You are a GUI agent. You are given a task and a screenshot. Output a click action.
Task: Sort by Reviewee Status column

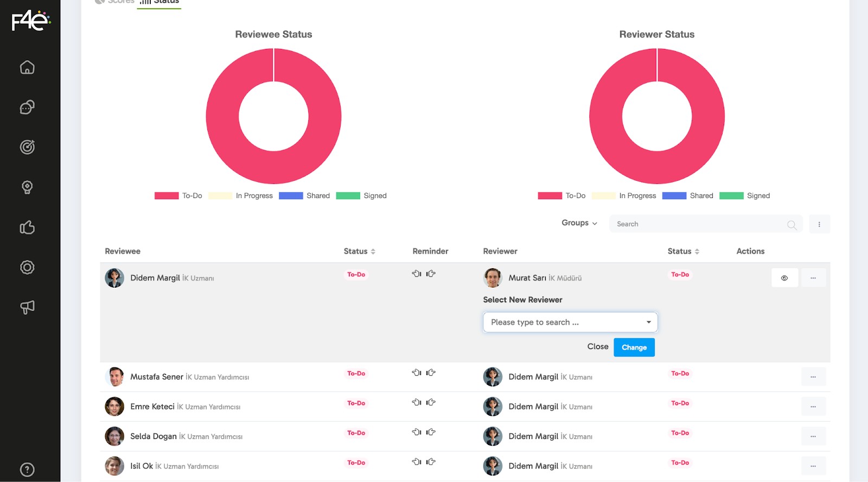[359, 251]
